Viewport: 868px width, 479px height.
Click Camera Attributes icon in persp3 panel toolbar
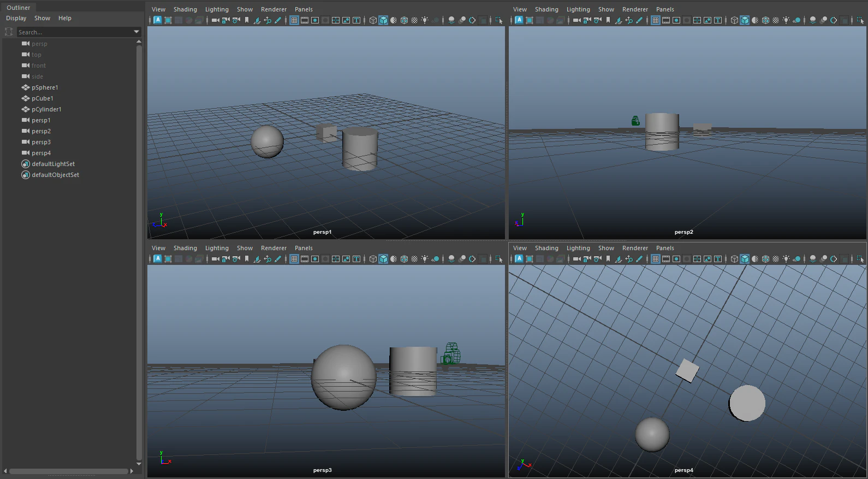pos(236,259)
